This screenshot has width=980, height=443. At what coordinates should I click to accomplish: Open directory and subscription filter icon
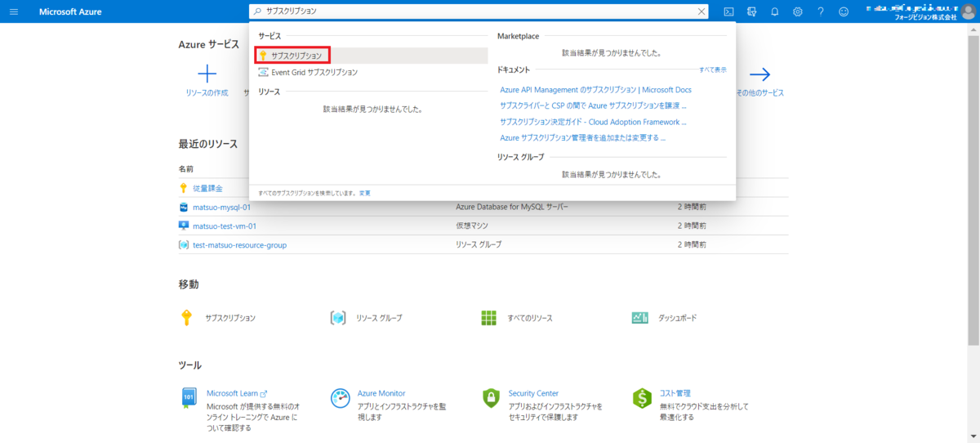(751, 11)
